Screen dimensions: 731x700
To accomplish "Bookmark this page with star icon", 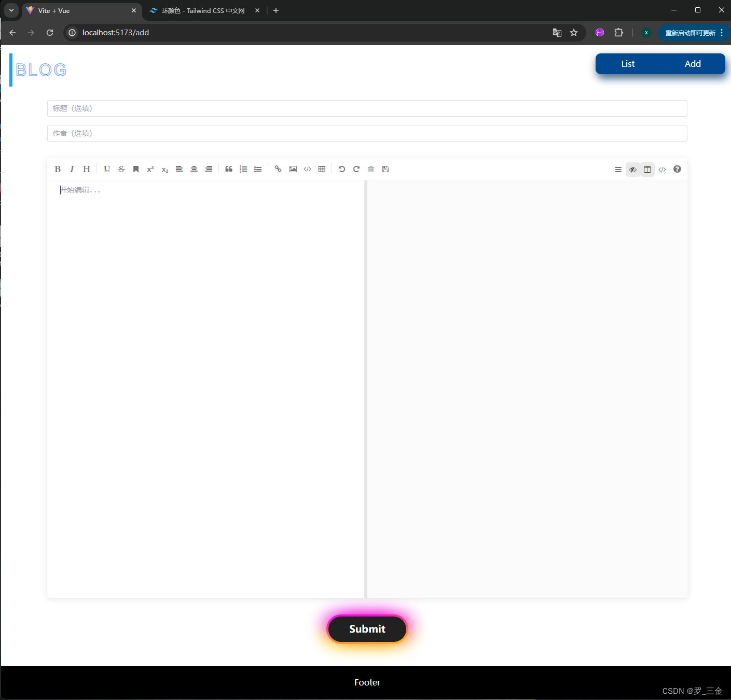I will (574, 33).
